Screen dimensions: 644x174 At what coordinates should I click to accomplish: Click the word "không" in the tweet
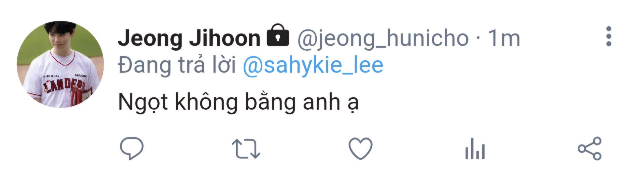pos(206,102)
